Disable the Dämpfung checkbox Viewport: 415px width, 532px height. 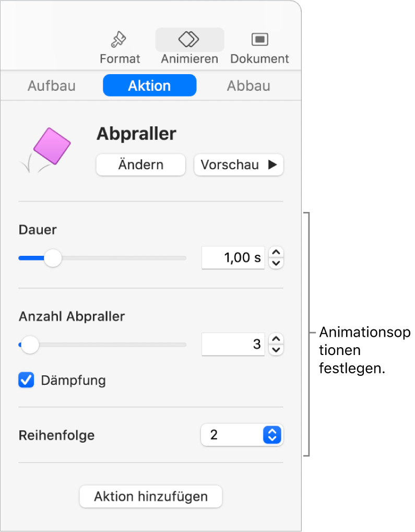coord(26,380)
